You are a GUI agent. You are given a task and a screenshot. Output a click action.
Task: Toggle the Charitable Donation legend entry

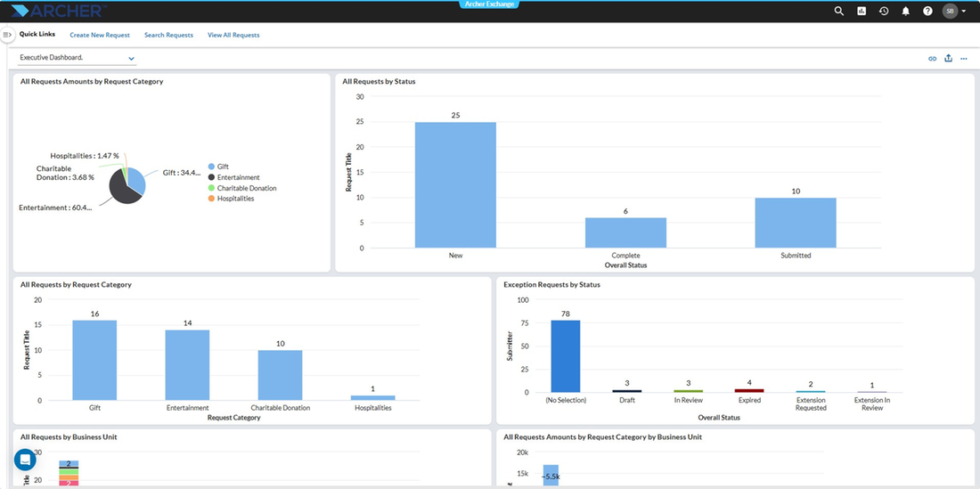[241, 188]
